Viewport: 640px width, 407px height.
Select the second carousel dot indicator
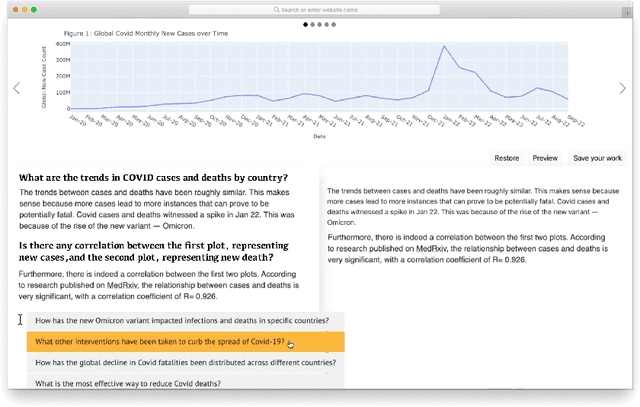tap(313, 23)
